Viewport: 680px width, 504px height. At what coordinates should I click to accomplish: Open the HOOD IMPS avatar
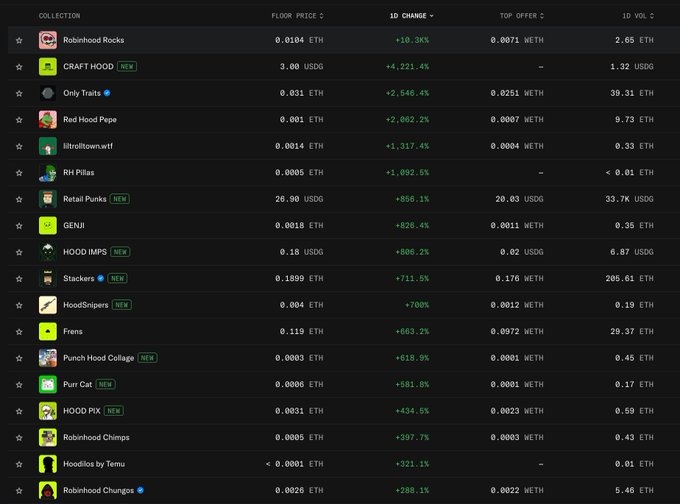(x=48, y=252)
